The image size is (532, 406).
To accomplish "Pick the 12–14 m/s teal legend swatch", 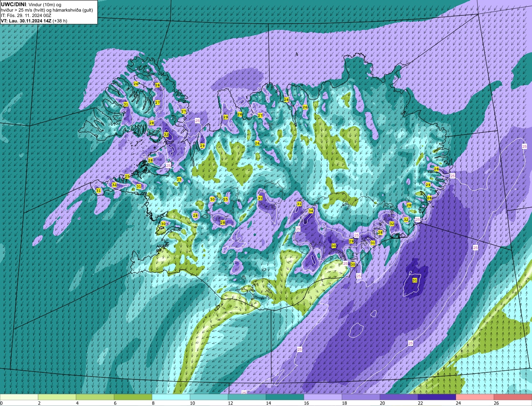I will click(x=247, y=397).
